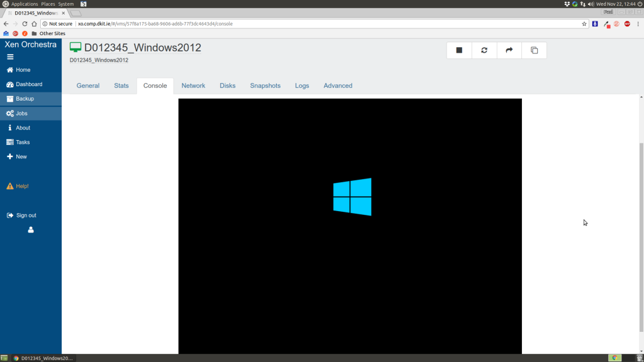Close the D012345_Windows browser tab
This screenshot has width=644, height=362.
click(64, 13)
